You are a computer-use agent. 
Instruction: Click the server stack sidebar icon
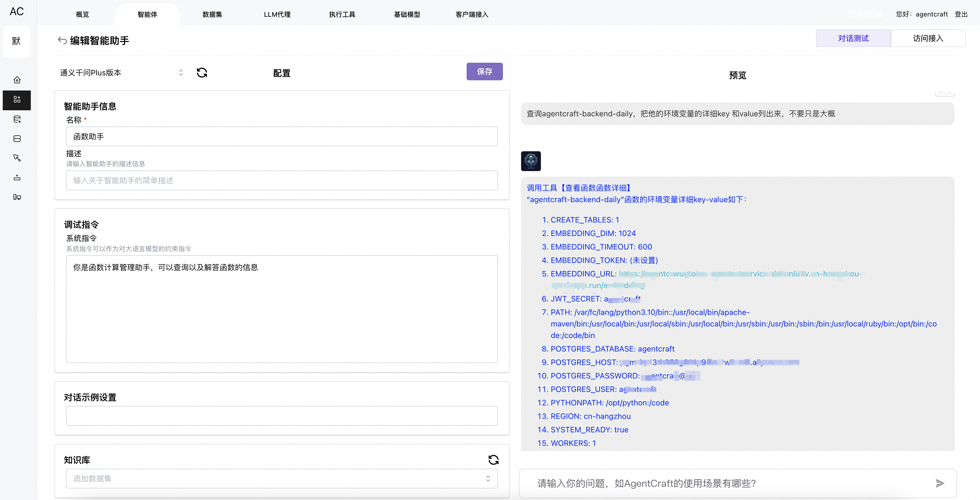click(17, 139)
